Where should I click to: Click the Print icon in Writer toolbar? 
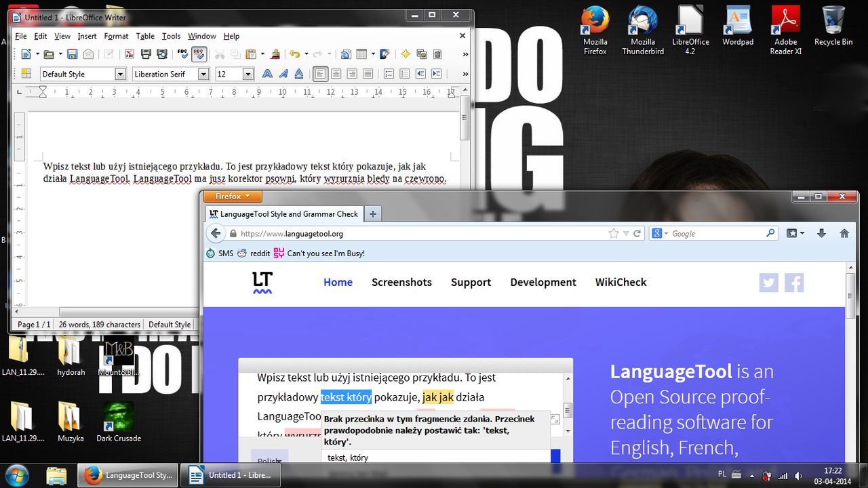(146, 54)
